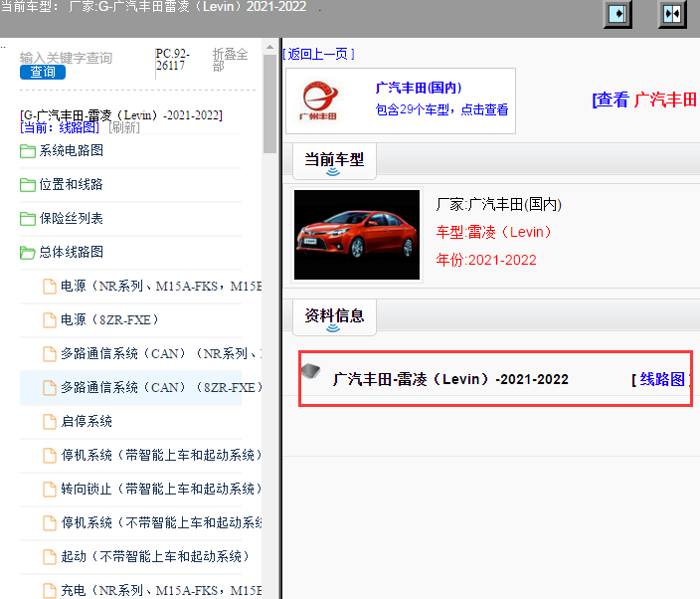Open 起动（不带智能上车和起动系统） document
The height and width of the screenshot is (599, 700).
tap(155, 556)
